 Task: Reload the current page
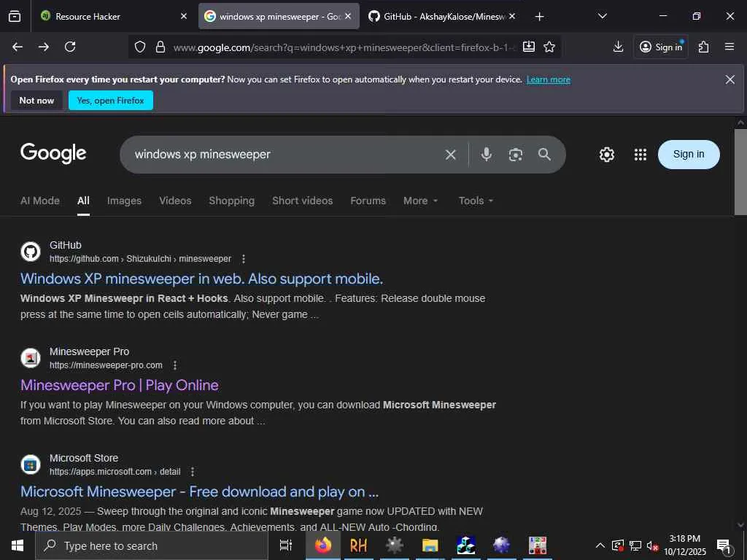click(x=70, y=47)
